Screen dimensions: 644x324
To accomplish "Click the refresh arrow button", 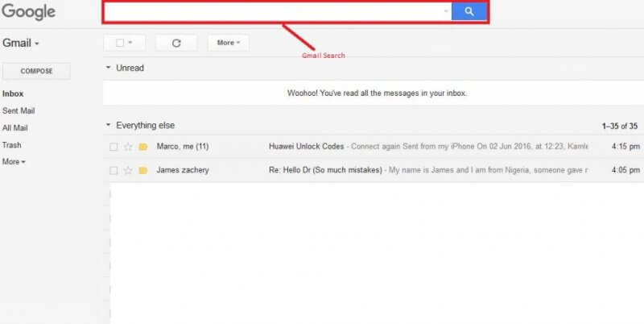I will pyautogui.click(x=176, y=43).
